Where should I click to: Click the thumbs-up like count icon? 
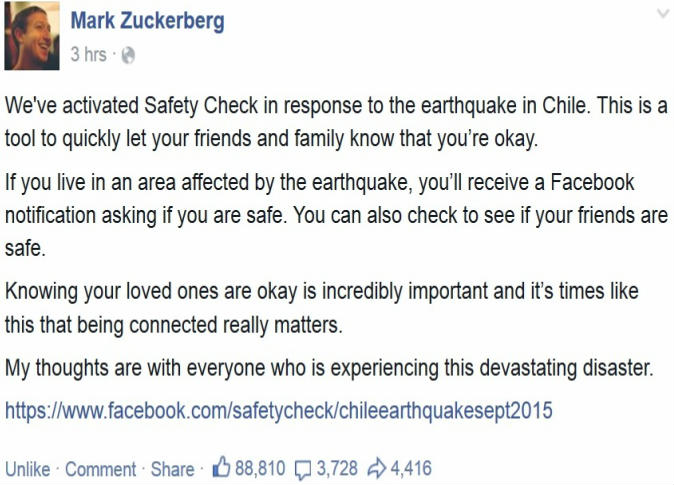click(x=223, y=468)
